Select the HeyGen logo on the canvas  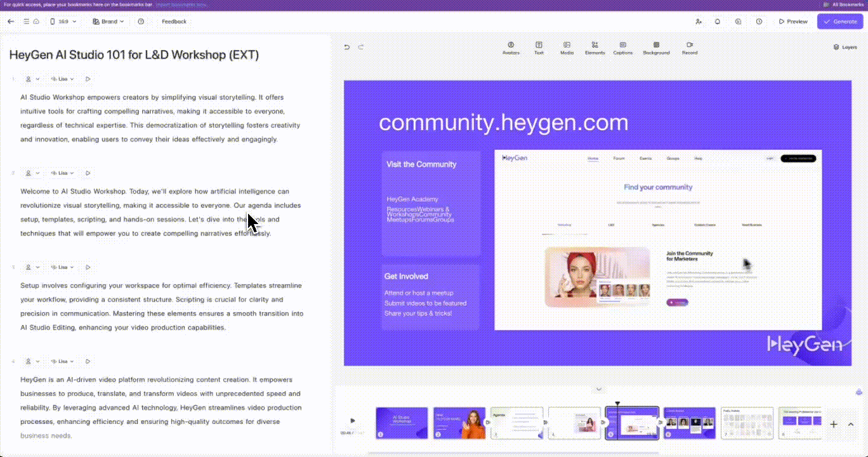click(805, 343)
